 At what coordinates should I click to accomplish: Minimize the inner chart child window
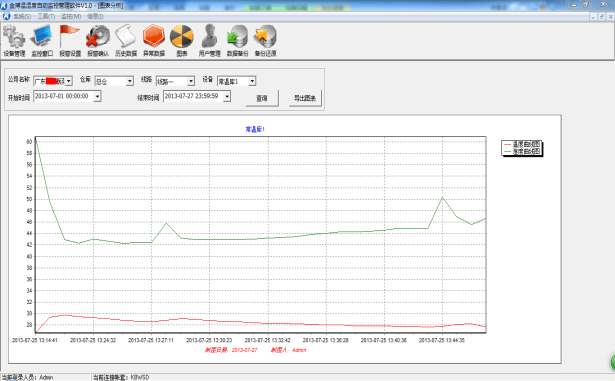click(x=594, y=16)
